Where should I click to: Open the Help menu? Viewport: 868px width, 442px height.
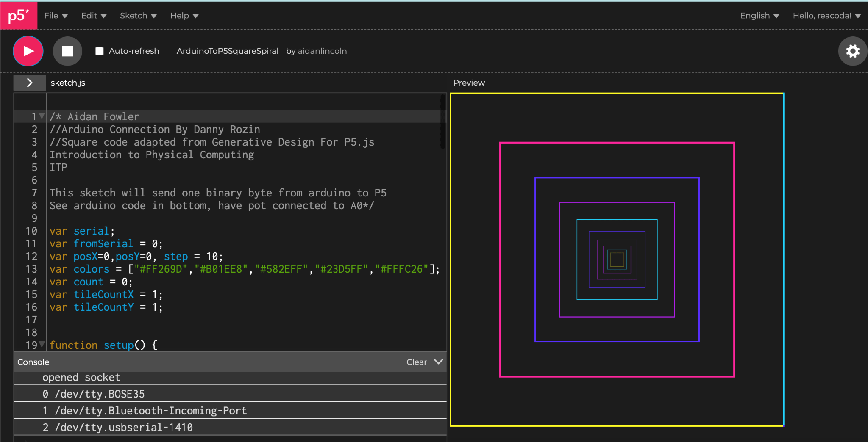click(x=184, y=16)
